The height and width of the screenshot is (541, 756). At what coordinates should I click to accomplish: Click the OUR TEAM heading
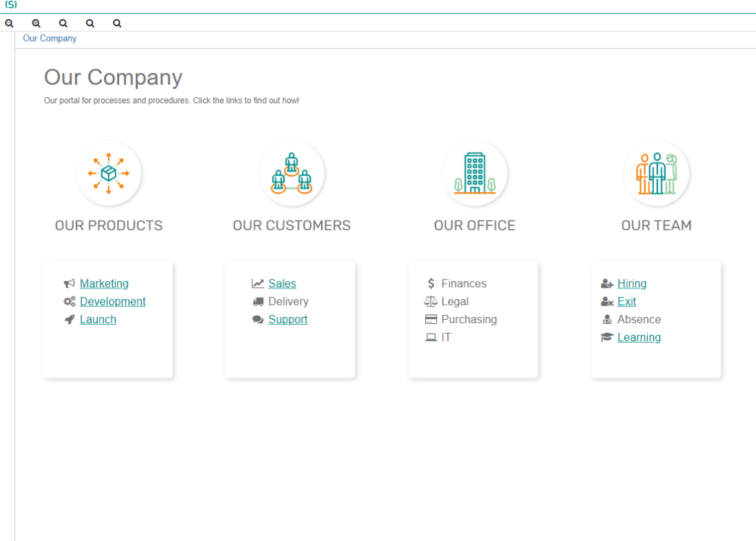[656, 225]
